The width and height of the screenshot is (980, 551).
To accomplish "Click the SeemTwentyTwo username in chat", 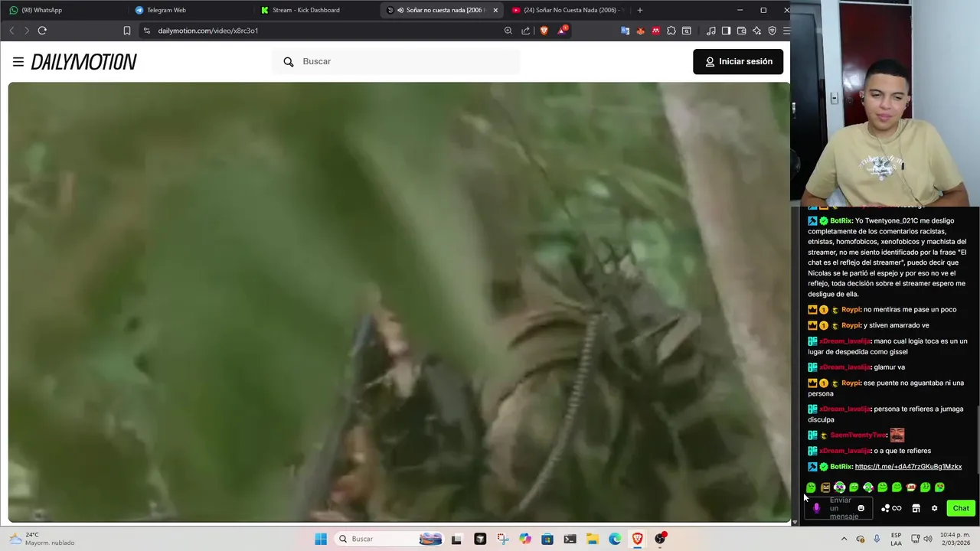I will (x=857, y=435).
